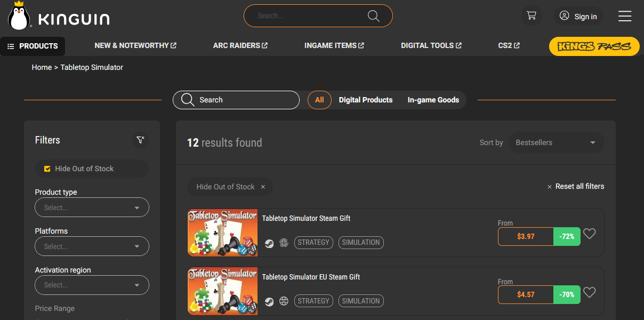The height and width of the screenshot is (320, 644).
Task: Click the Sign in button
Action: coord(578,16)
